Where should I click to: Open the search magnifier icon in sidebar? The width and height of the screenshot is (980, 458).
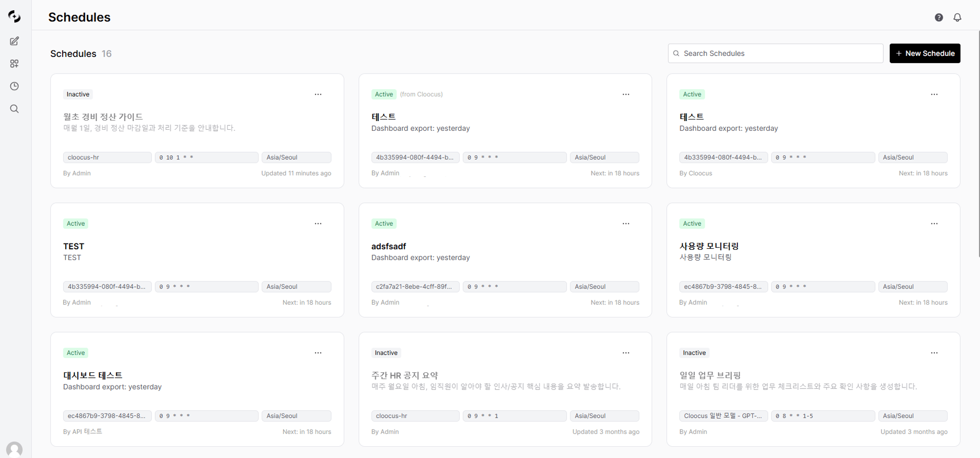pos(14,109)
